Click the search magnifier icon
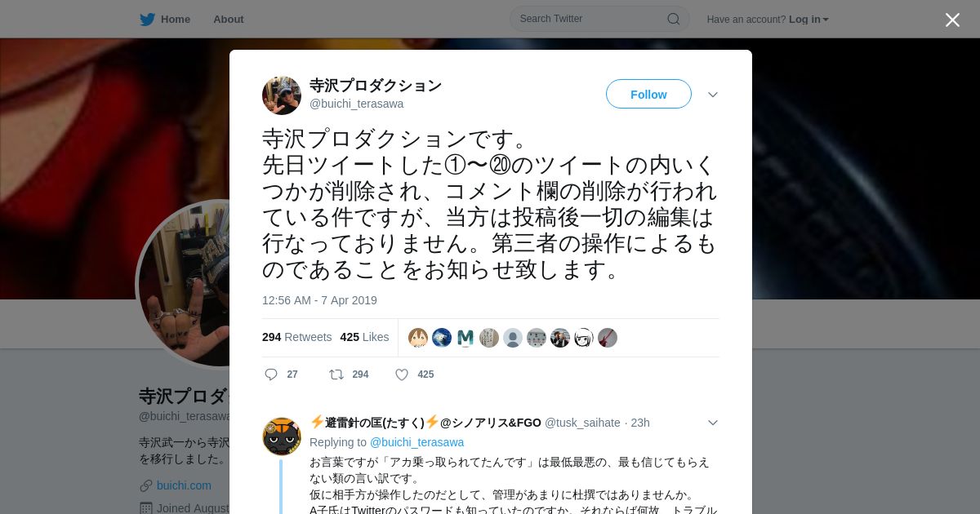This screenshot has height=514, width=980. click(674, 19)
